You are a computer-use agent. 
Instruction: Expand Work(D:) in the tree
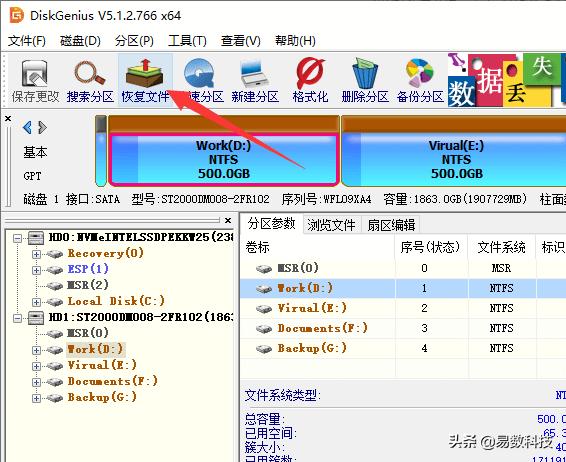[x=36, y=350]
